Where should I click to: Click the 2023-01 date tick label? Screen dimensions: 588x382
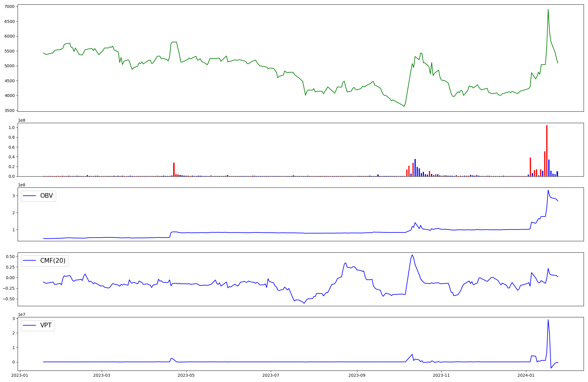(x=20, y=375)
